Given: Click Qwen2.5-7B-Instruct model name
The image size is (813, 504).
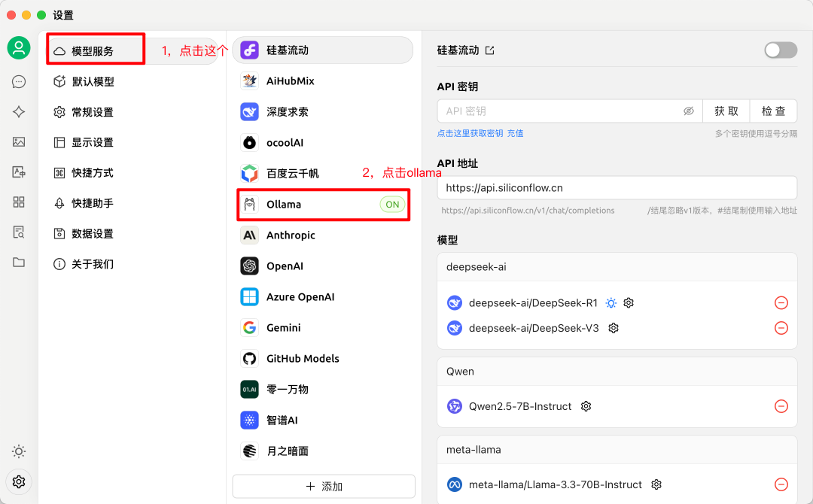Looking at the screenshot, I should (520, 406).
